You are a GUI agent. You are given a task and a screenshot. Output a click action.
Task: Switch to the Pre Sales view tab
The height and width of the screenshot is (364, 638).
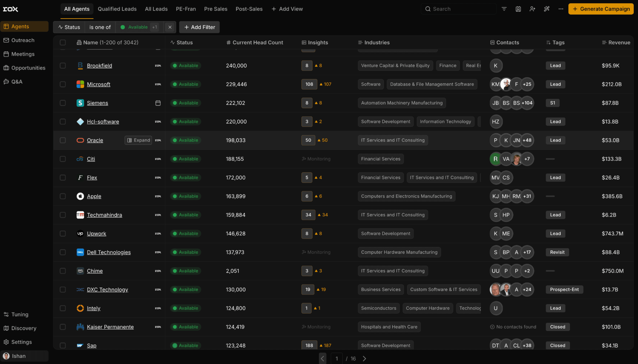(x=216, y=9)
